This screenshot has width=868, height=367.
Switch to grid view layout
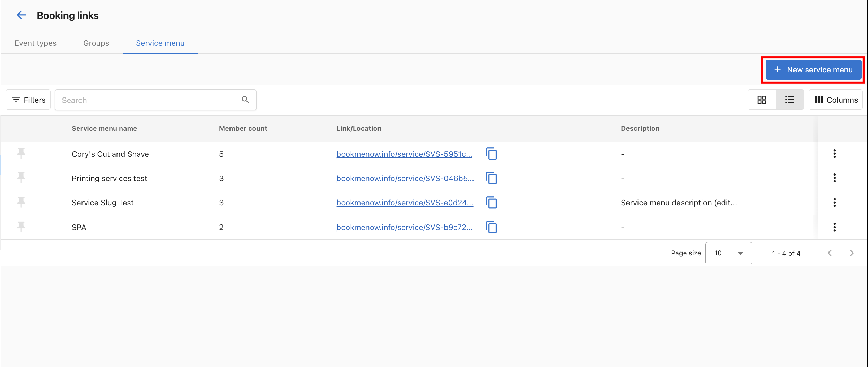pos(762,100)
